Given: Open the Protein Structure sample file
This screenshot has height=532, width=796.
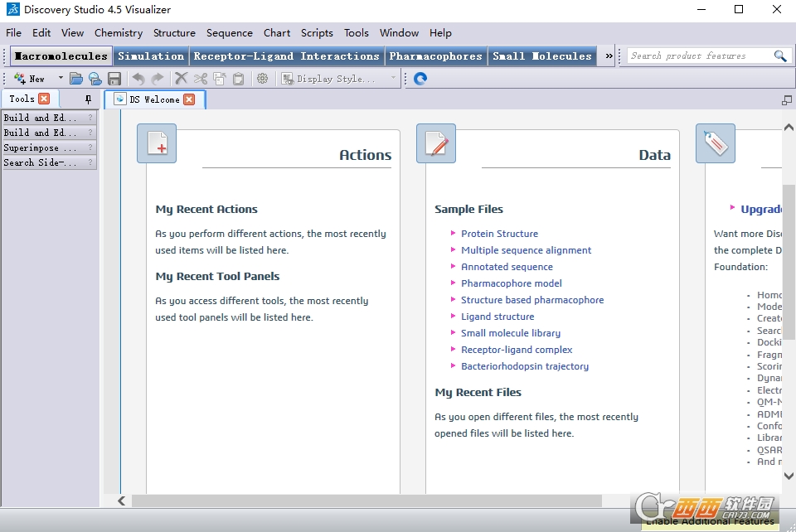Looking at the screenshot, I should (499, 234).
